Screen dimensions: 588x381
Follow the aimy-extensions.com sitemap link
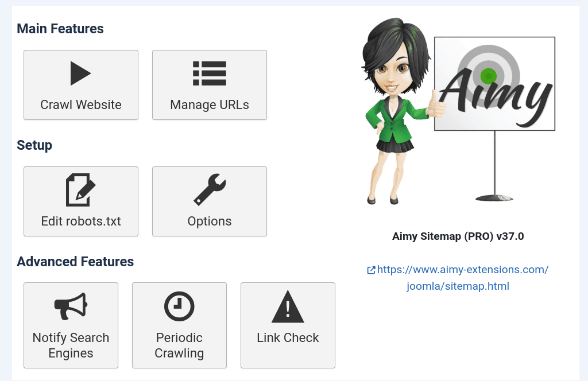point(458,278)
